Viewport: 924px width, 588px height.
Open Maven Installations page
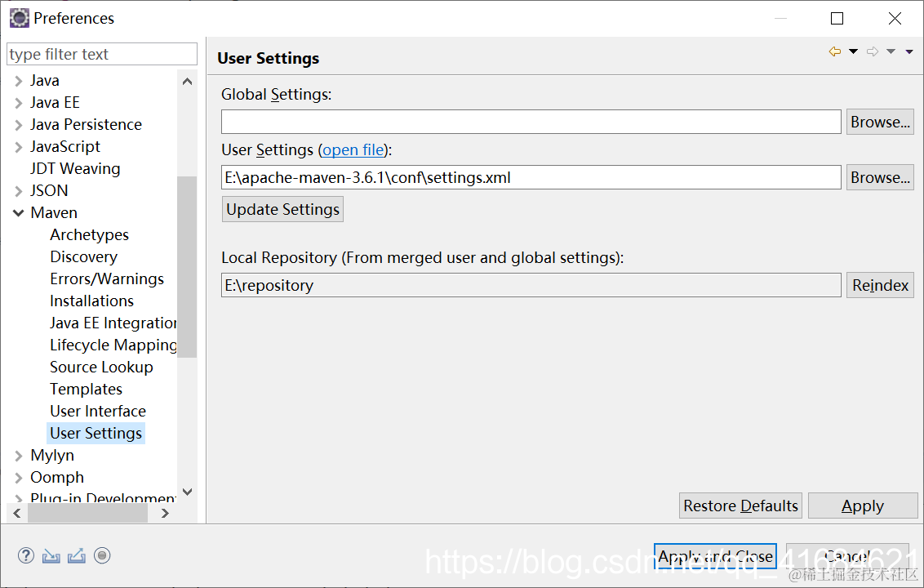coord(92,301)
